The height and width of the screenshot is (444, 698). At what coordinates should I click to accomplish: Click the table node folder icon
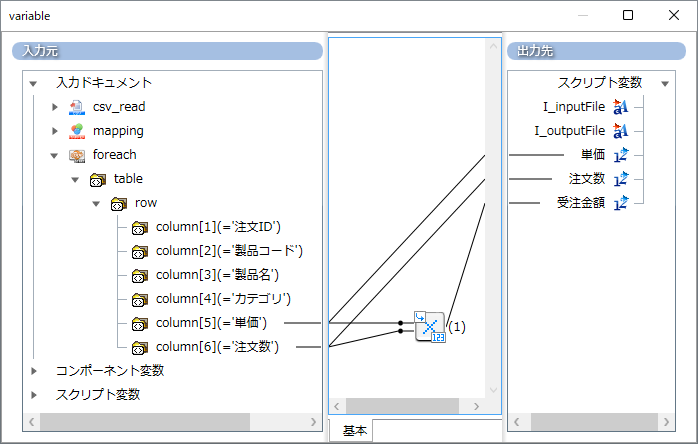pos(97,179)
